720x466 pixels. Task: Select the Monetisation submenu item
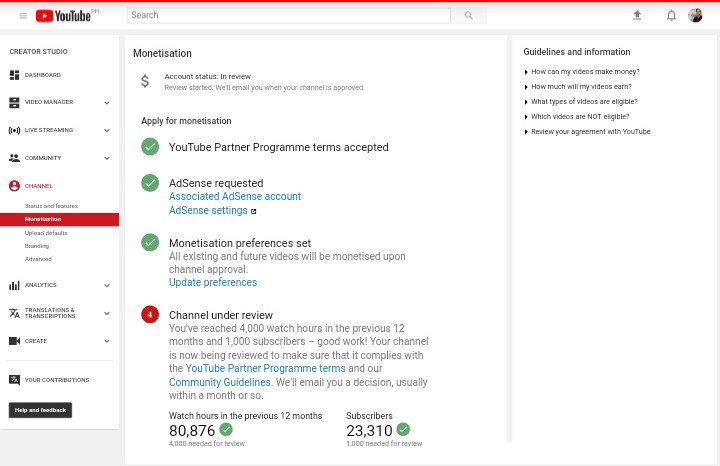point(59,219)
